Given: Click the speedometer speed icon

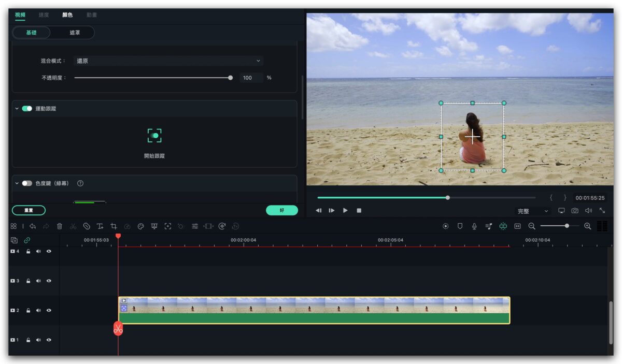Looking at the screenshot, I should point(127,226).
